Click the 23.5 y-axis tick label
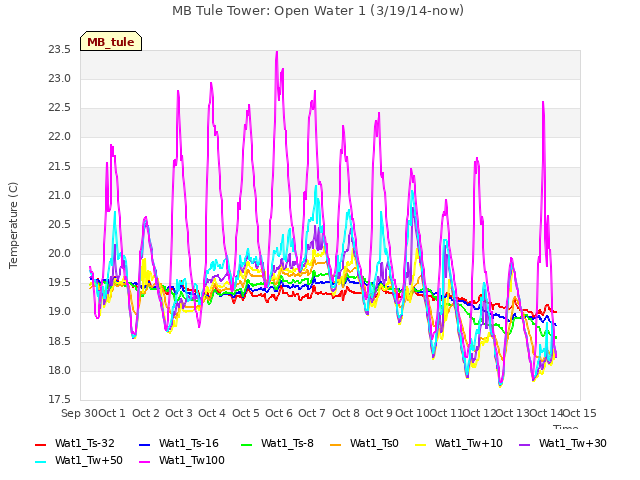The width and height of the screenshot is (640, 480). [x=60, y=49]
